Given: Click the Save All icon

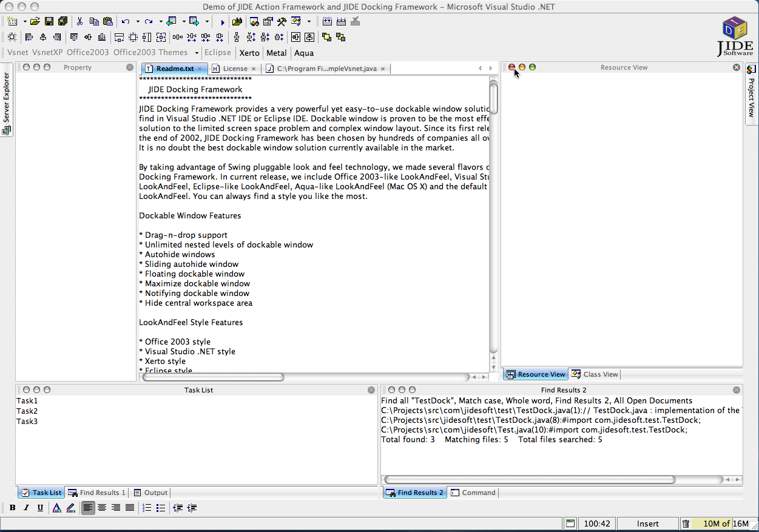Looking at the screenshot, I should [x=62, y=22].
